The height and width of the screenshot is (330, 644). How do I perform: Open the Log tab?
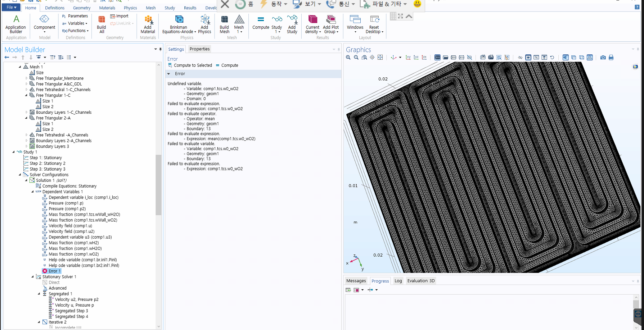point(398,281)
